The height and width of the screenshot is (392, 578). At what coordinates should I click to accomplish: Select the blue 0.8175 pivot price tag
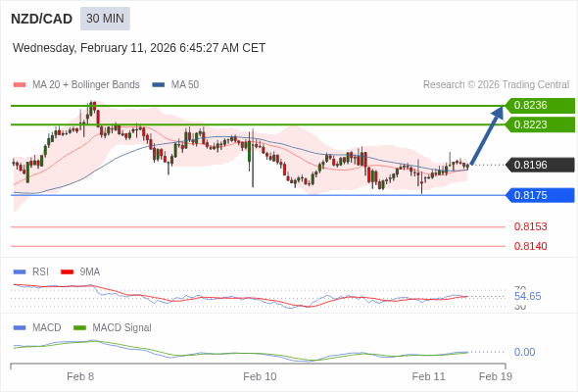[540, 195]
